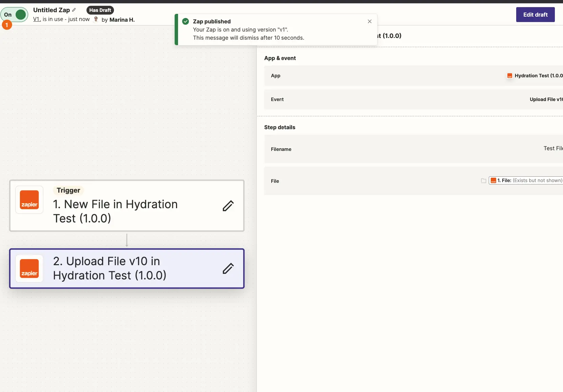Select the New File trigger step

pyautogui.click(x=127, y=206)
